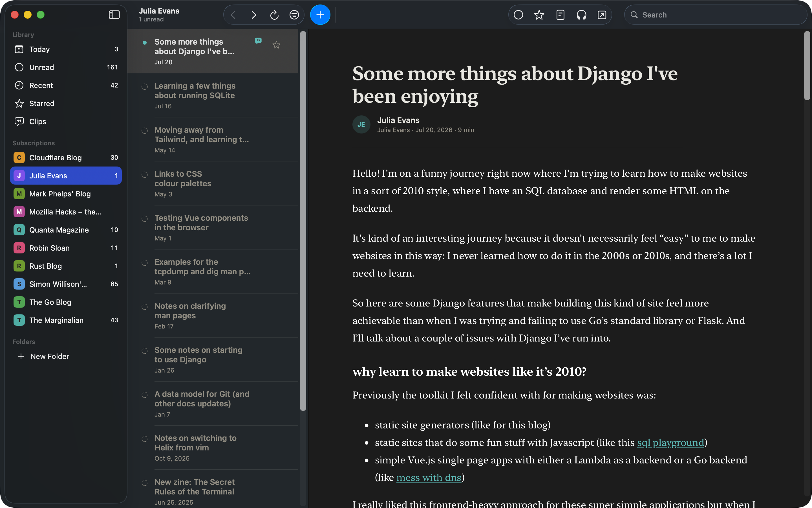
Task: Open the Clips library view
Action: pyautogui.click(x=66, y=122)
